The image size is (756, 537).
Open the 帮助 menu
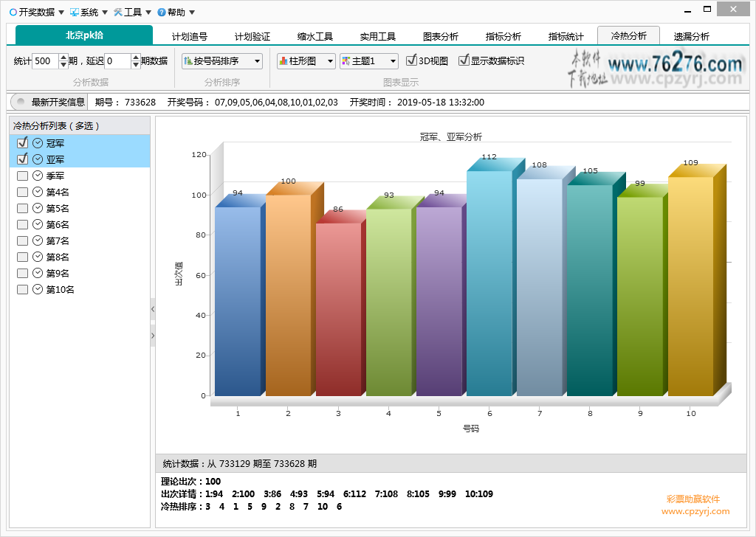pos(176,12)
